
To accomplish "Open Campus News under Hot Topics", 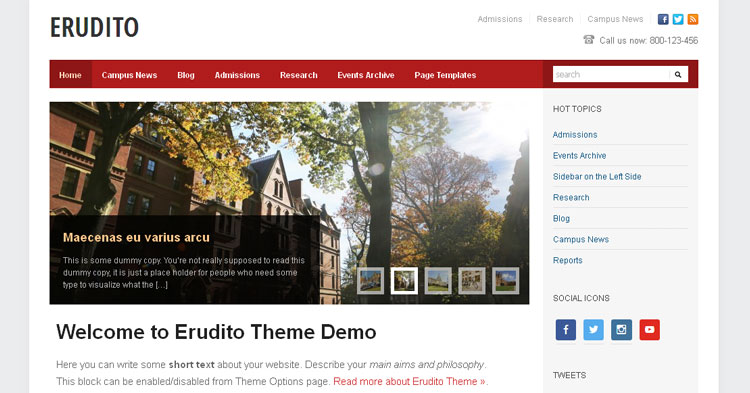I will pyautogui.click(x=581, y=240).
